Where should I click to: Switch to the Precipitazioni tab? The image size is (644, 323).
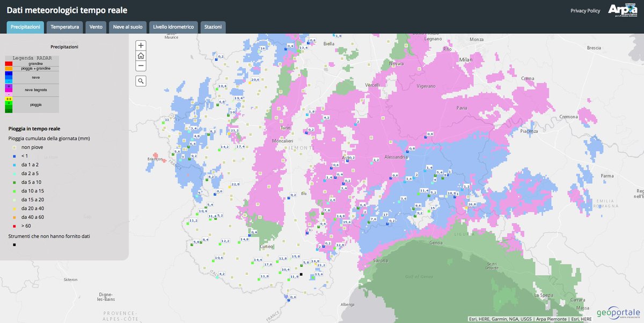tap(26, 27)
